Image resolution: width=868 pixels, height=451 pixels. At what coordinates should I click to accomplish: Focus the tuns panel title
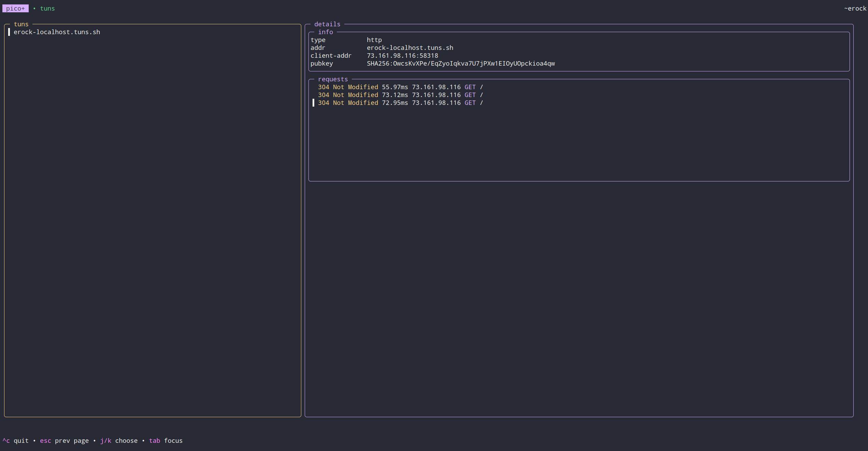tap(21, 24)
